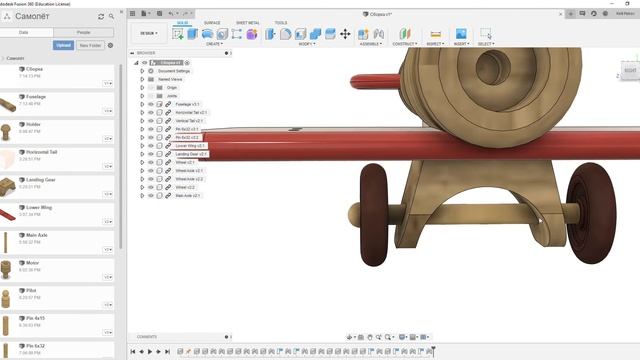Click the Upload button

[63, 45]
